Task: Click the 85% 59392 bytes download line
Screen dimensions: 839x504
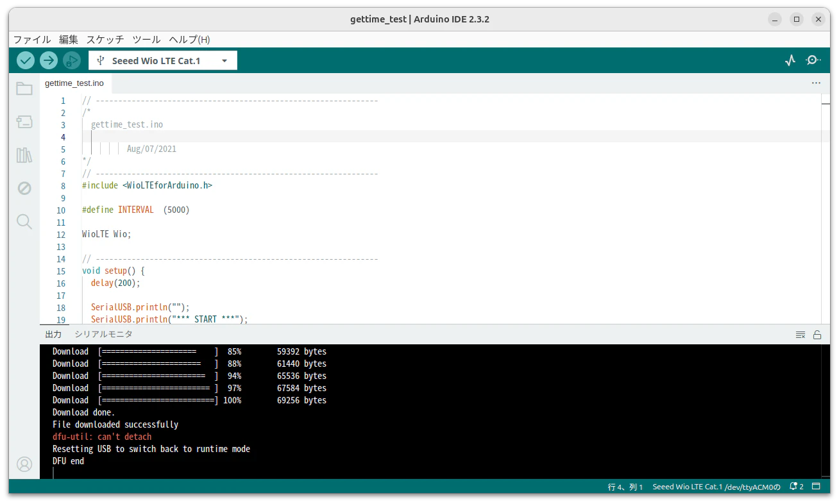Action: (x=189, y=351)
